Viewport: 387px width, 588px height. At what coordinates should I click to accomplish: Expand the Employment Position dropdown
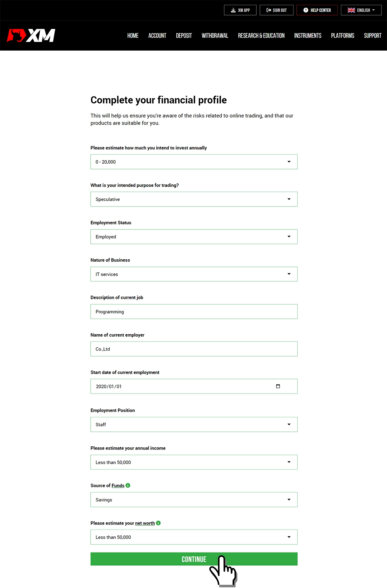(x=194, y=424)
